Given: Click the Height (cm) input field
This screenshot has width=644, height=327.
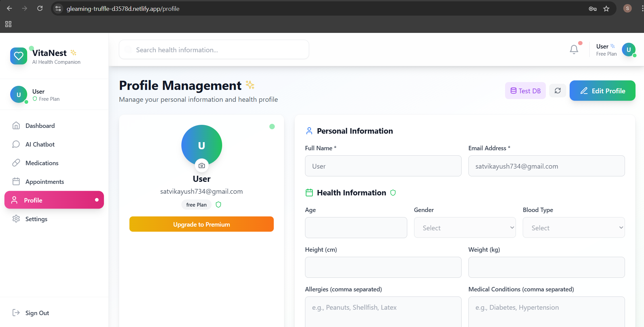Looking at the screenshot, I should coord(383,267).
